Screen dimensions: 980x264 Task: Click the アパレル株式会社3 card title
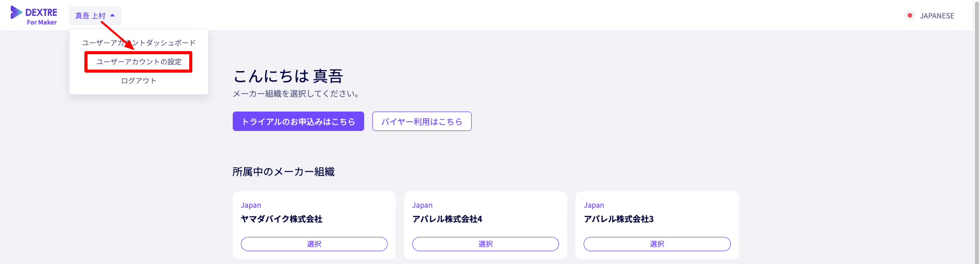(618, 219)
